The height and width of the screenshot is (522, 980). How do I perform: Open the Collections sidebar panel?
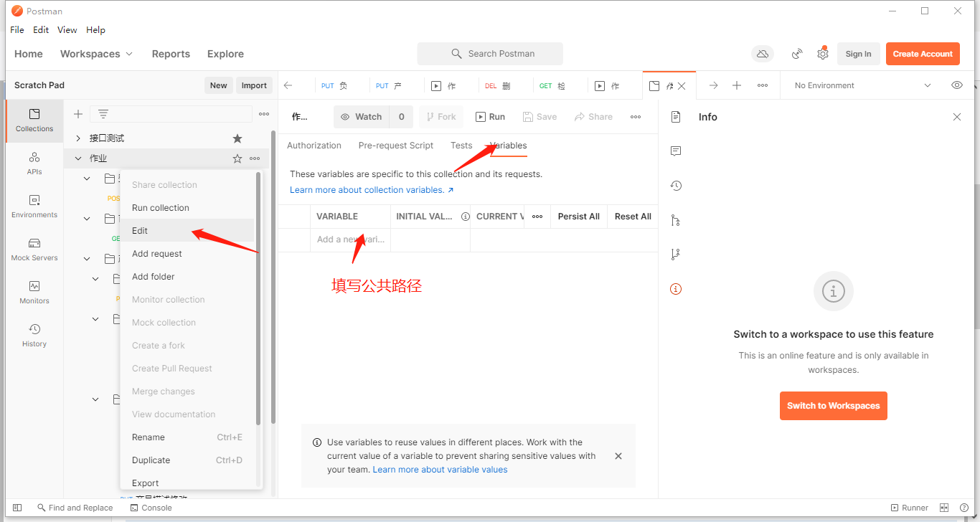(x=34, y=120)
